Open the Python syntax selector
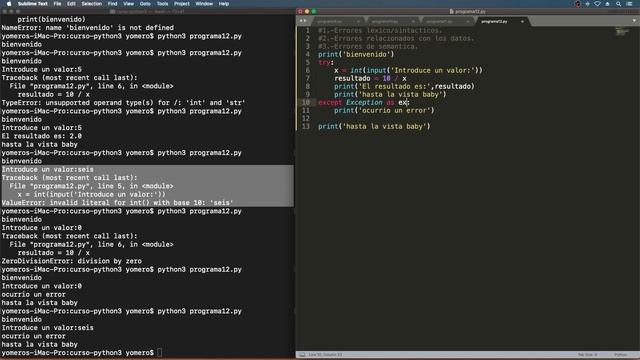The image size is (640, 360). 620,355
